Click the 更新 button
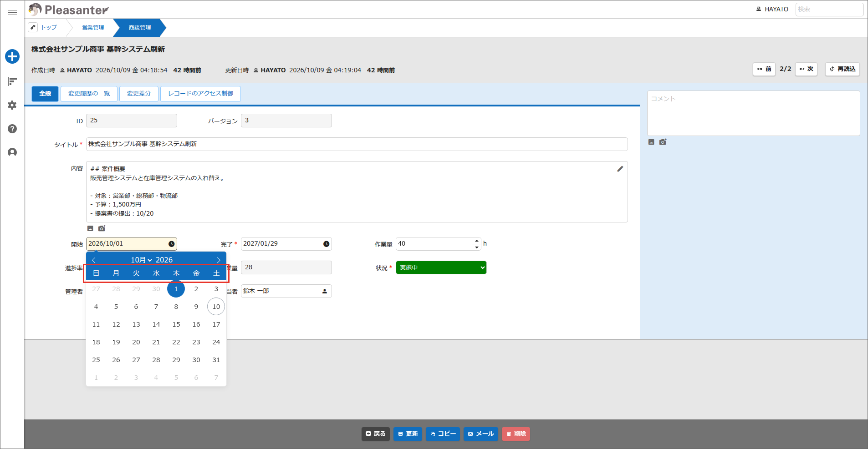Screen dimensions: 868x449 click(x=408, y=434)
